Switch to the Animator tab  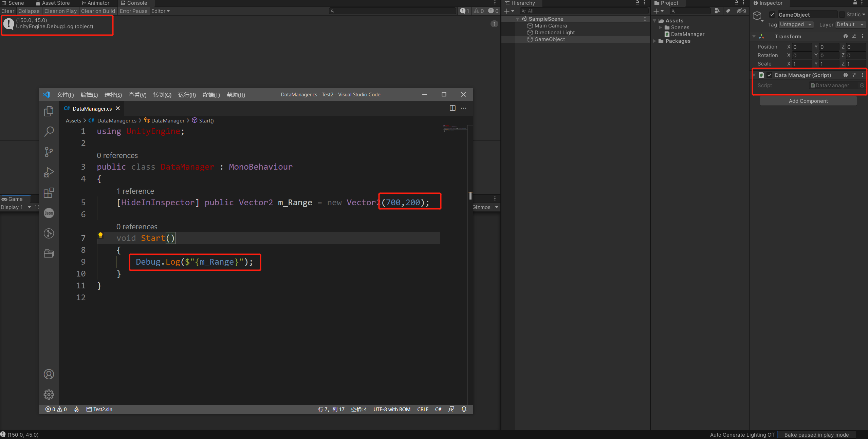pos(95,3)
